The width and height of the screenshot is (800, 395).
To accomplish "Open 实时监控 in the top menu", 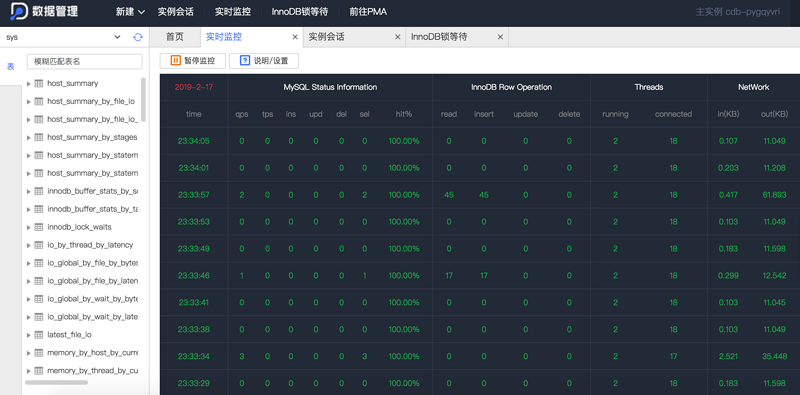I will pos(233,12).
